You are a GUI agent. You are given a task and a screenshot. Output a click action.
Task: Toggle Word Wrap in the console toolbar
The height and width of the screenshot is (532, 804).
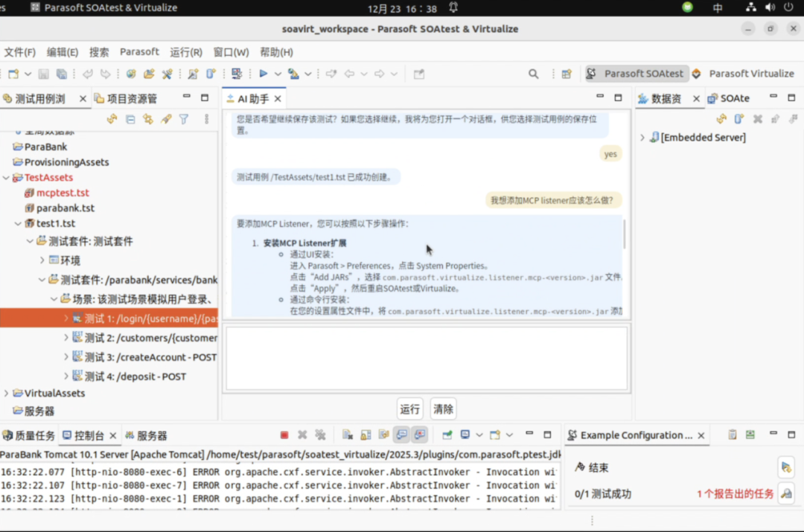383,435
